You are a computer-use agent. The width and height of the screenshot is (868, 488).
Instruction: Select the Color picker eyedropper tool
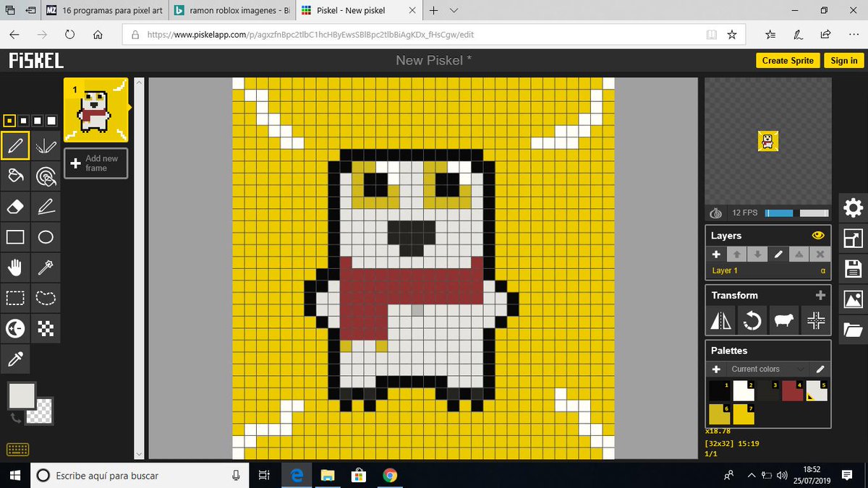point(15,359)
